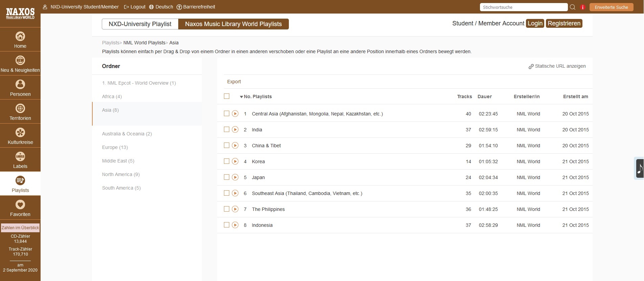Open Europe (13) folder
This screenshot has height=281, width=644.
click(115, 147)
